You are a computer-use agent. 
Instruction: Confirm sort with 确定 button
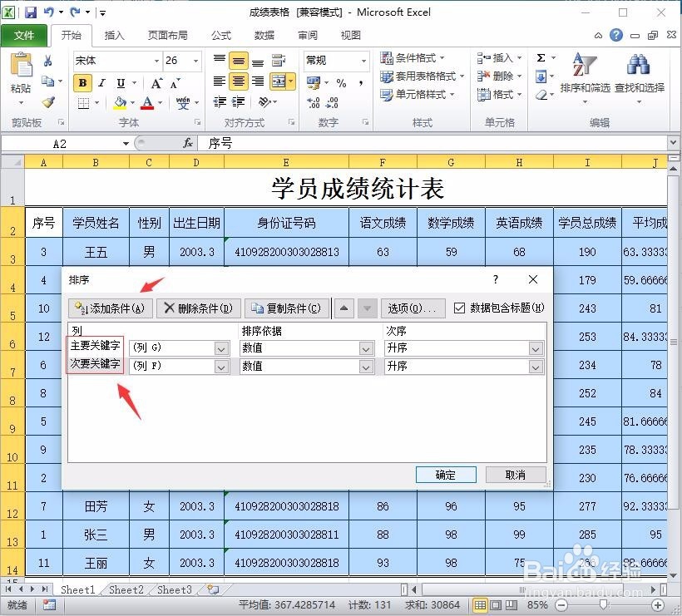click(x=446, y=475)
